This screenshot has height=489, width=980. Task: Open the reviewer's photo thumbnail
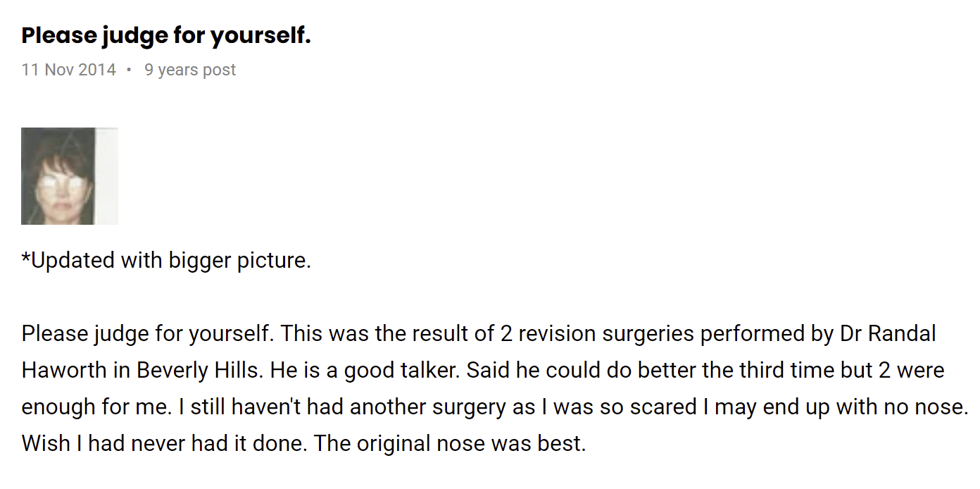[69, 176]
